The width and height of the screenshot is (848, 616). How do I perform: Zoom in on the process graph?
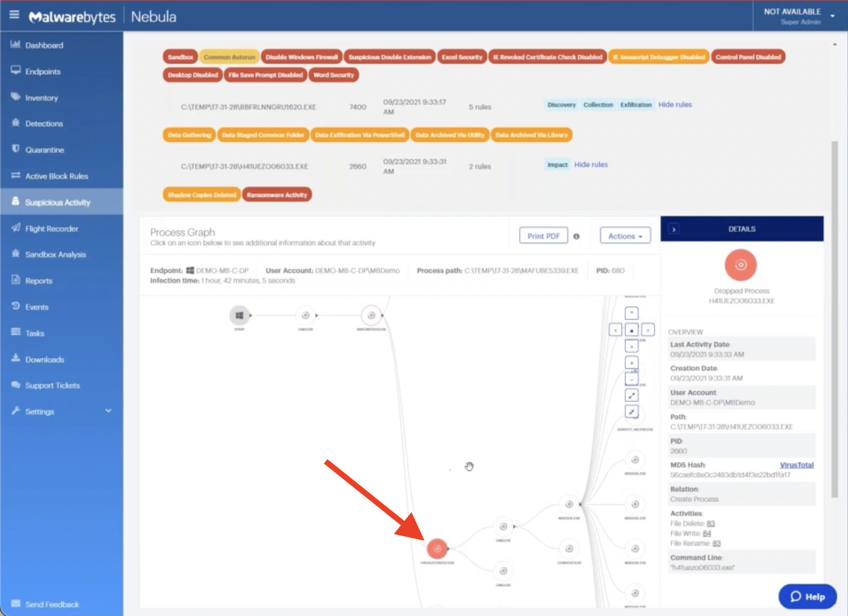coord(632,363)
